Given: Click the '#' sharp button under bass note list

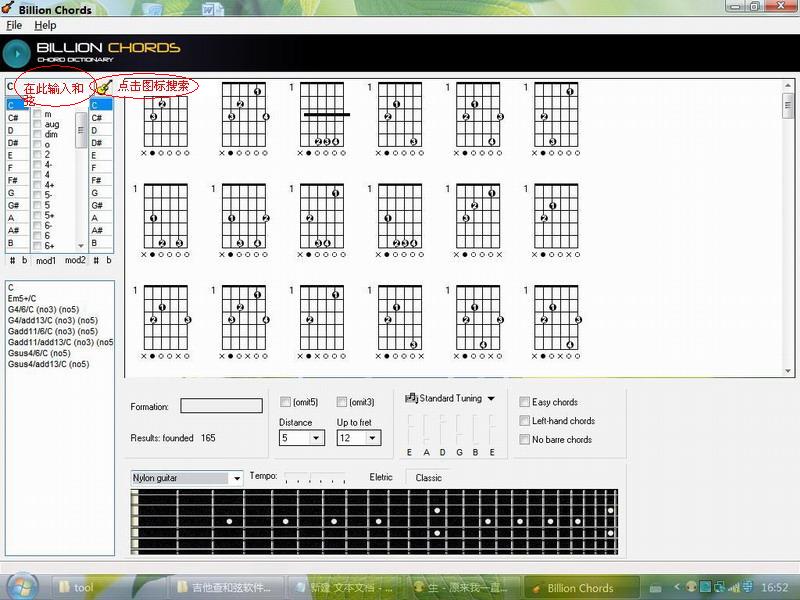Looking at the screenshot, I should pyautogui.click(x=96, y=260).
